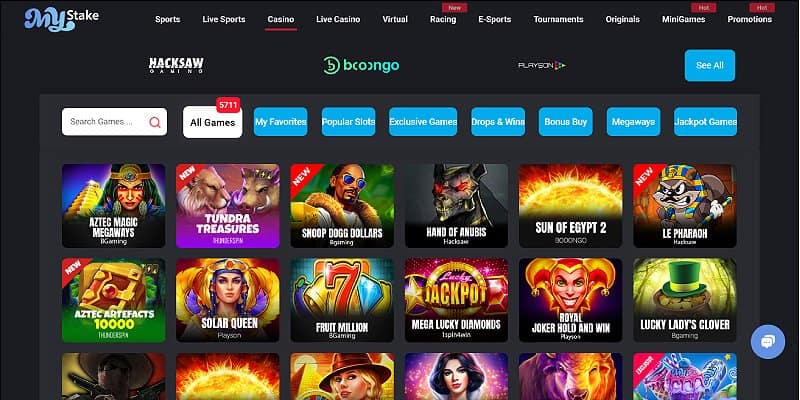Open the Racing section

(x=443, y=19)
